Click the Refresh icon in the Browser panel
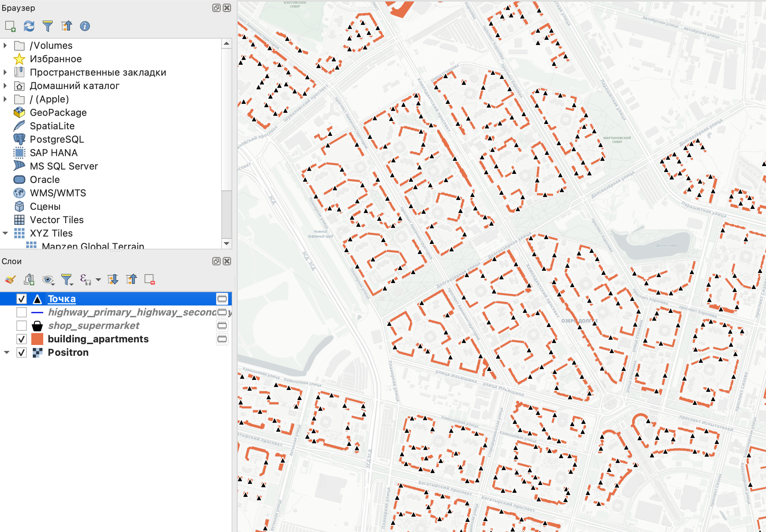766x532 pixels. tap(29, 26)
